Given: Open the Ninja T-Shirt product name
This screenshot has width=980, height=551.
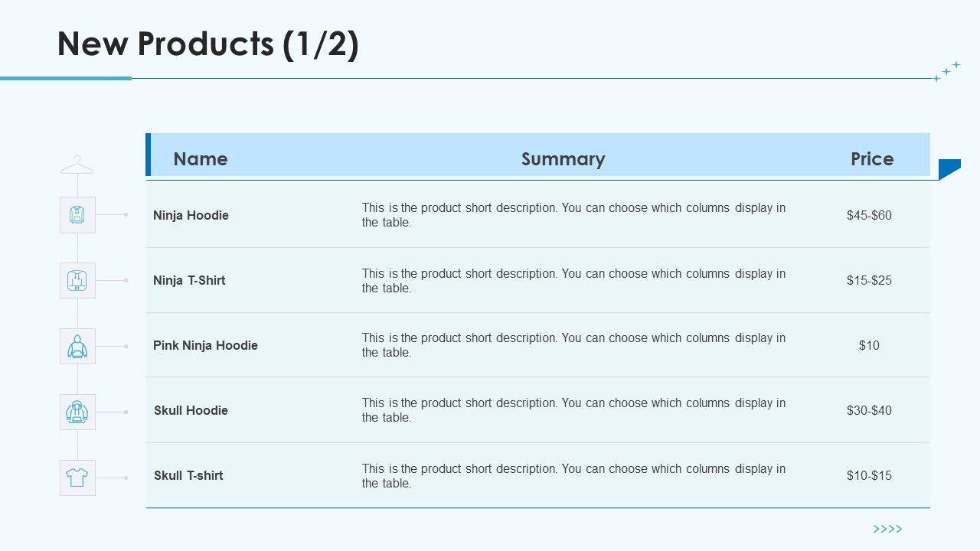Looking at the screenshot, I should click(x=189, y=281).
